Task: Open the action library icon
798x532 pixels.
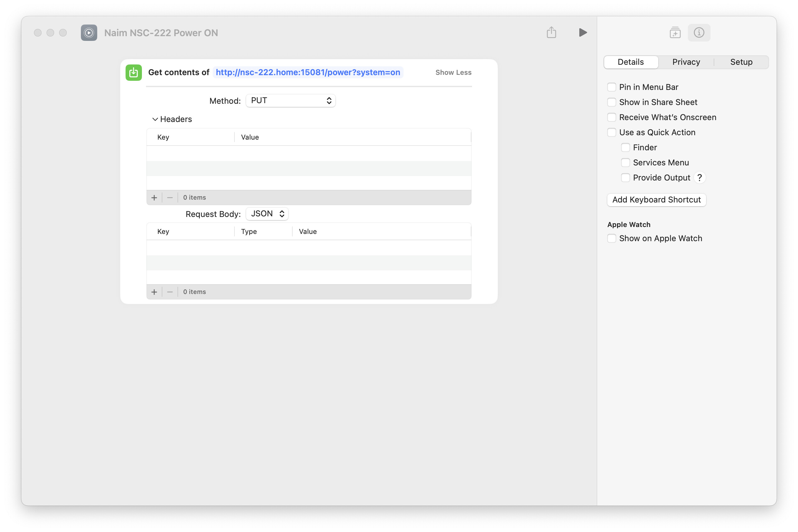Action: (675, 33)
